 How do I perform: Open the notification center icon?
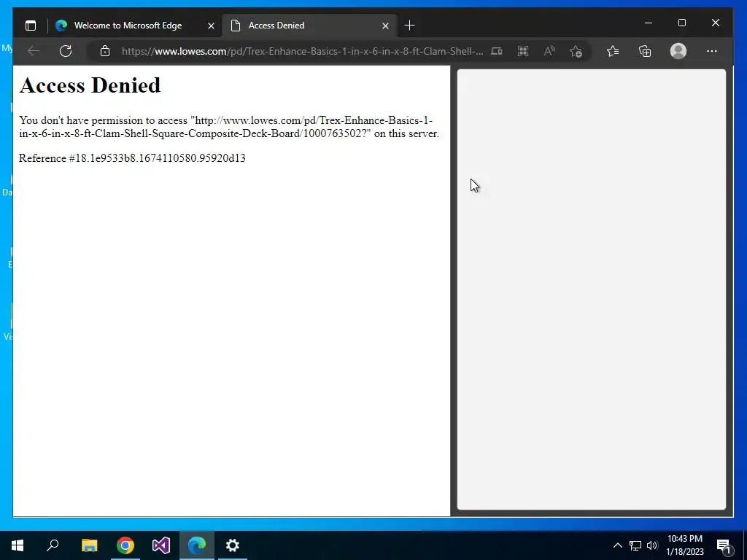[724, 546]
